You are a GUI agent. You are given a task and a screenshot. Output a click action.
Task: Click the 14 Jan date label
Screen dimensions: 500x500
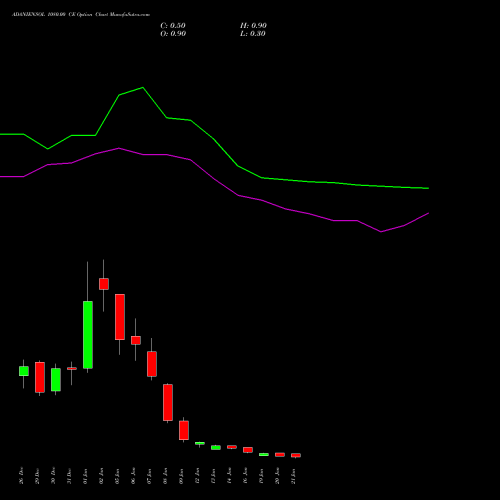coord(229,476)
